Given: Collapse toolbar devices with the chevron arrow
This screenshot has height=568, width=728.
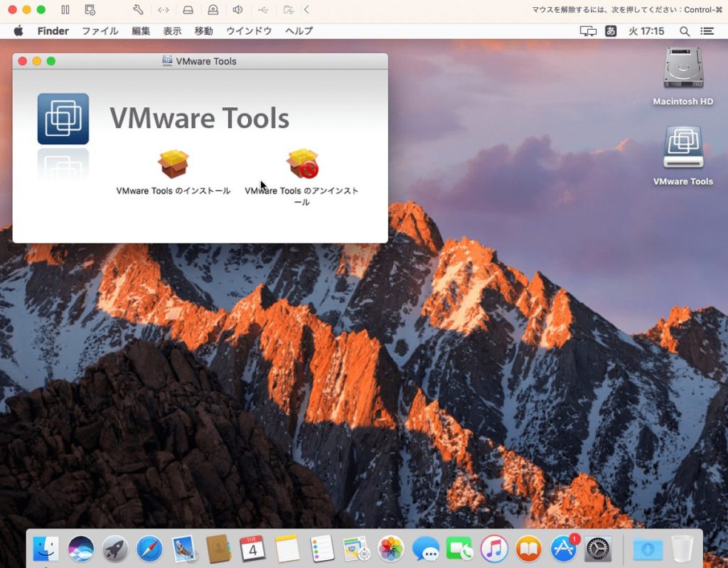Looking at the screenshot, I should pyautogui.click(x=306, y=10).
